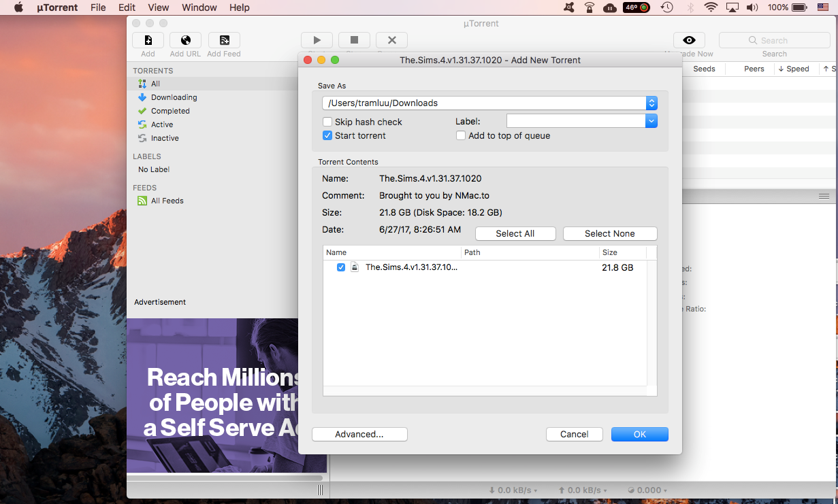Open the File menu
This screenshot has width=838, height=504.
98,7
